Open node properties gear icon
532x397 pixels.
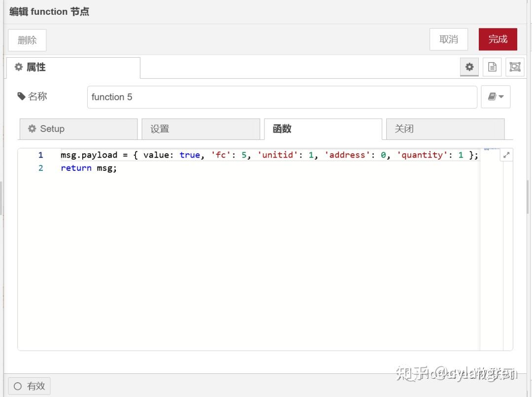point(469,67)
